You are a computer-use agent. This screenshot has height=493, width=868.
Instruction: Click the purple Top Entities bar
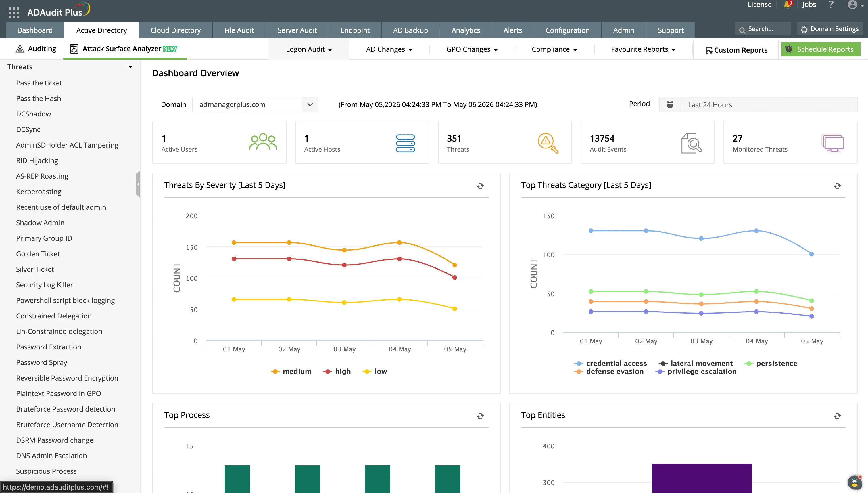coord(702,478)
